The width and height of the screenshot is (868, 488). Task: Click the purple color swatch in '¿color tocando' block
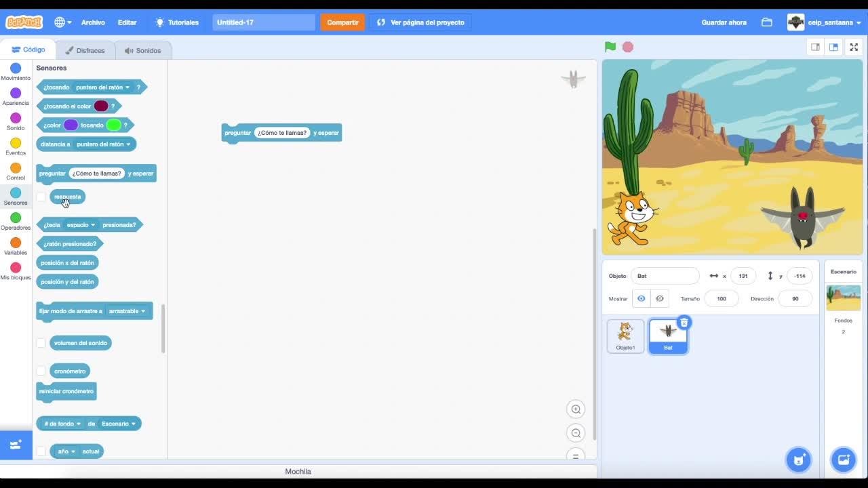tap(71, 125)
